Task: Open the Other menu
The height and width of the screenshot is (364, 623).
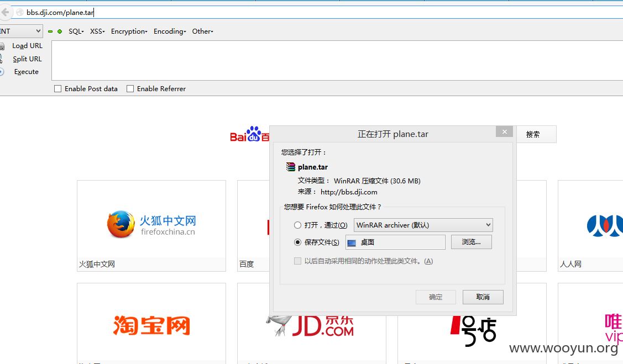Action: point(203,31)
